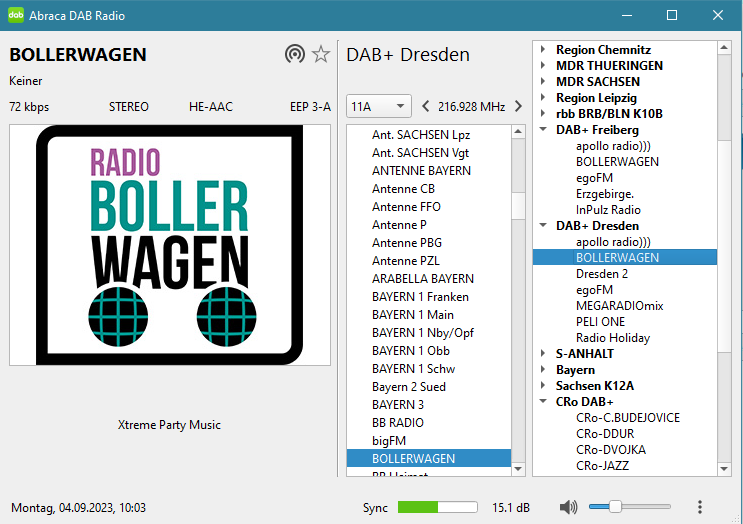
Task: Click the audio announcement broadcast icon
Action: pos(294,55)
